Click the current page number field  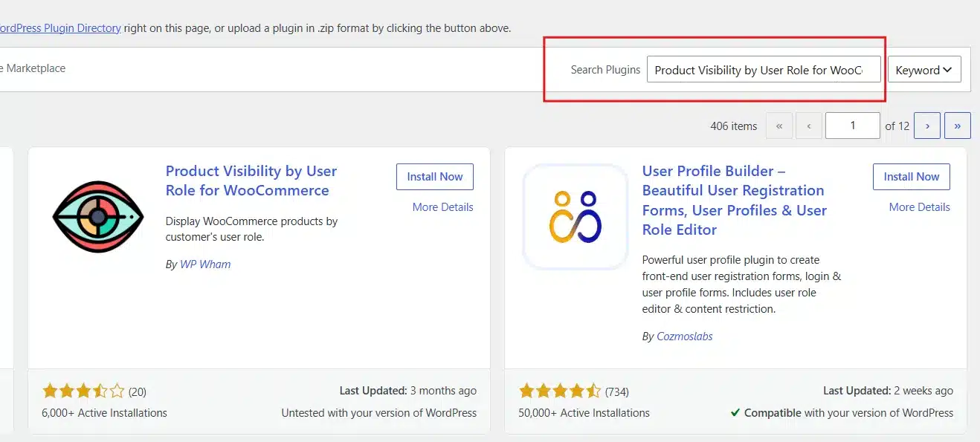853,126
